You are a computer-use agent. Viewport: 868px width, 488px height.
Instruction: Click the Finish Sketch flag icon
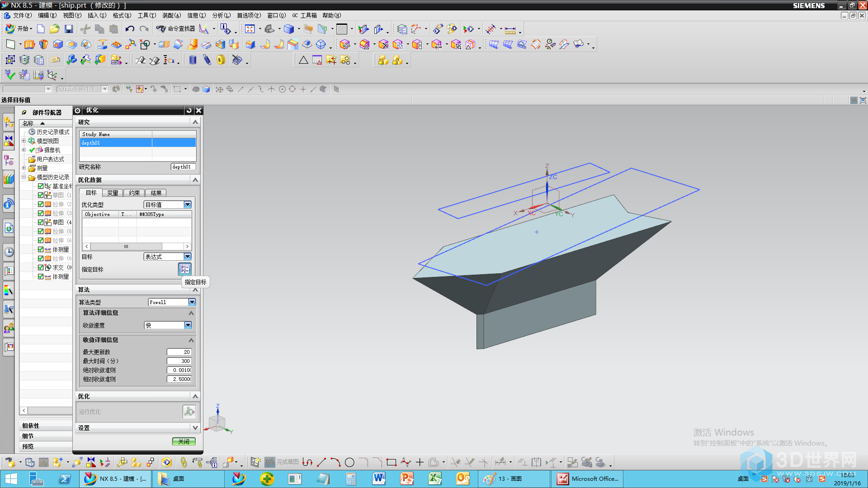point(269,462)
